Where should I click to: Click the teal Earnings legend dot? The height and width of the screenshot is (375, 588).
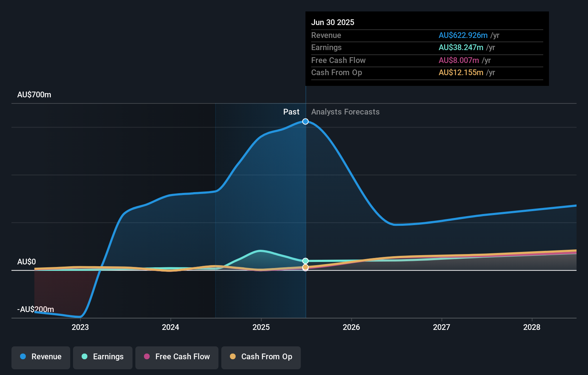click(x=85, y=357)
